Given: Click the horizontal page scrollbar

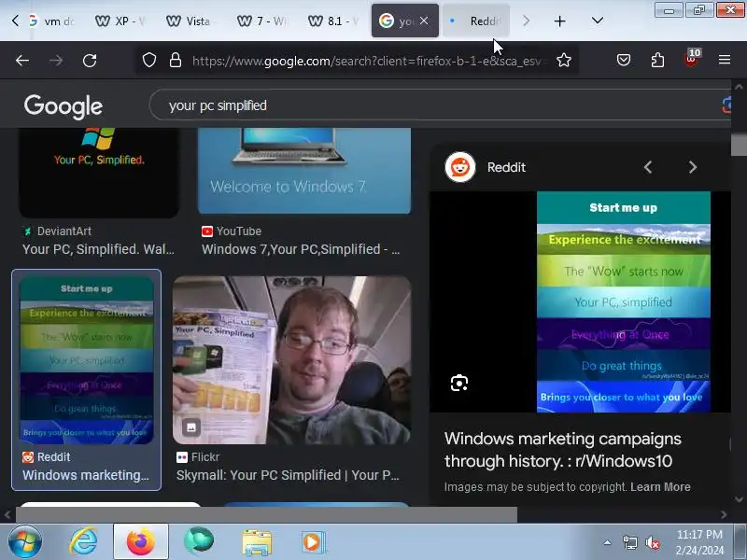Looking at the screenshot, I should [x=267, y=514].
